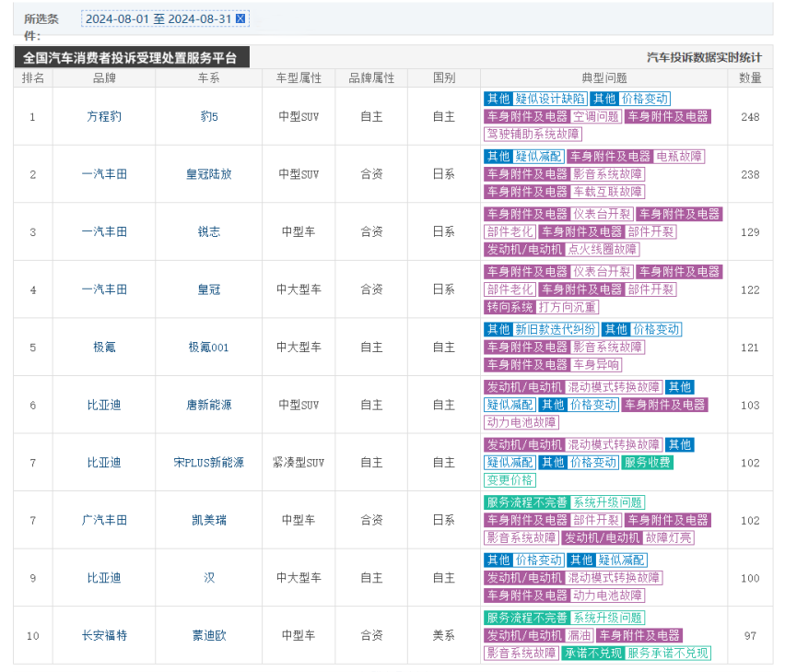
Task: Click the 汽车投诉数据实时统计 label
Action: (x=704, y=57)
